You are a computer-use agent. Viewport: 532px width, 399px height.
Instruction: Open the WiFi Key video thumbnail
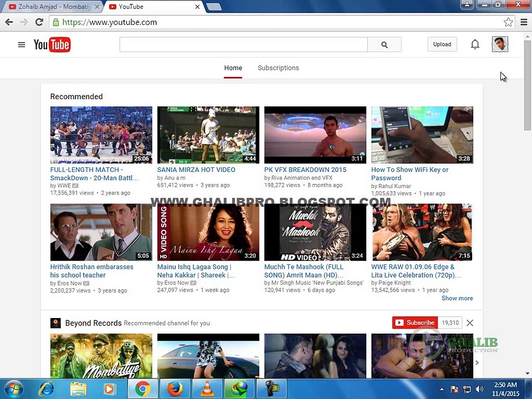coord(422,135)
